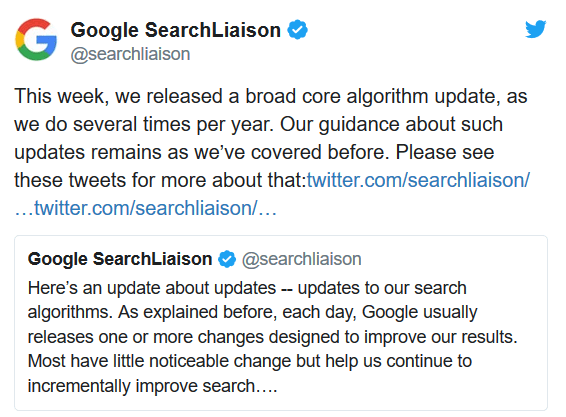
Task: Click the "Most have little noticeable change" line
Action: (250, 361)
